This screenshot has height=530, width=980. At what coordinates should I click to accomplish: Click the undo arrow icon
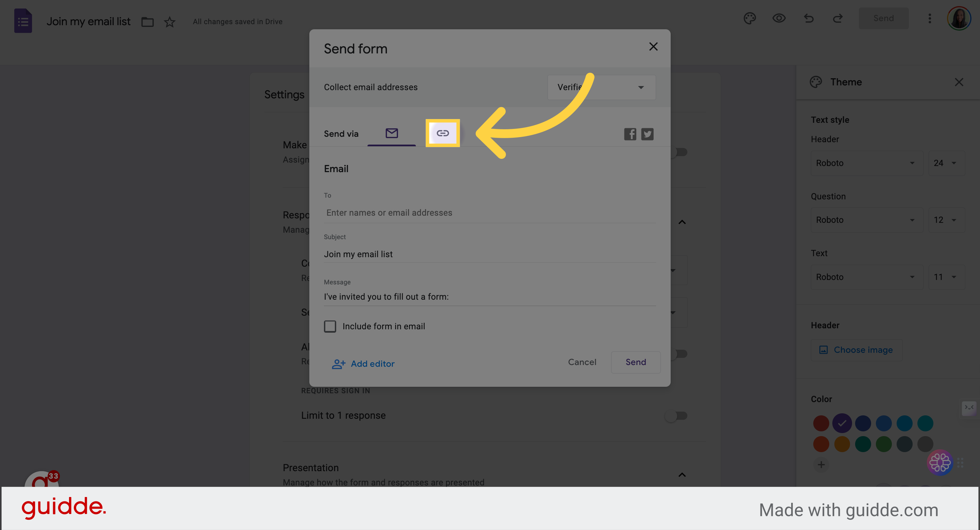pos(808,18)
